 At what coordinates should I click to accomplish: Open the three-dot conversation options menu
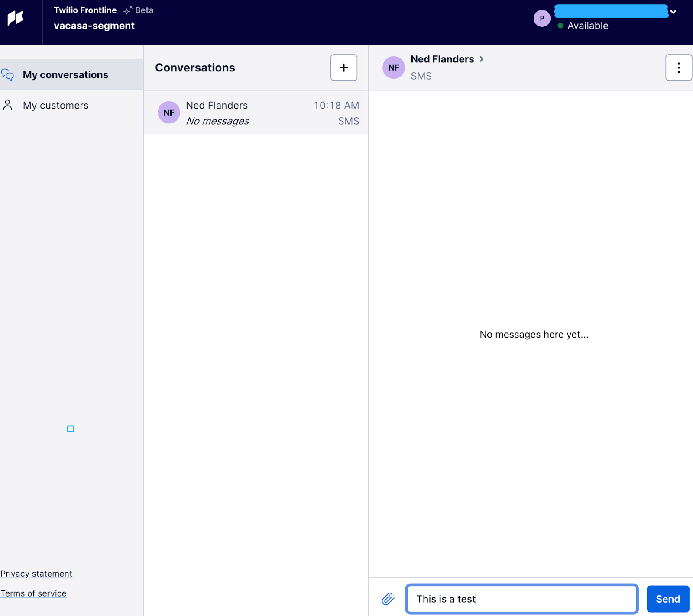point(678,68)
